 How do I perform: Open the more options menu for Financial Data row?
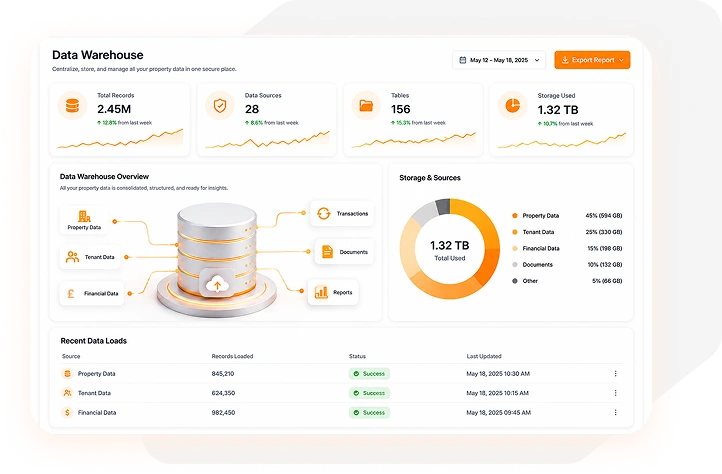click(x=616, y=412)
